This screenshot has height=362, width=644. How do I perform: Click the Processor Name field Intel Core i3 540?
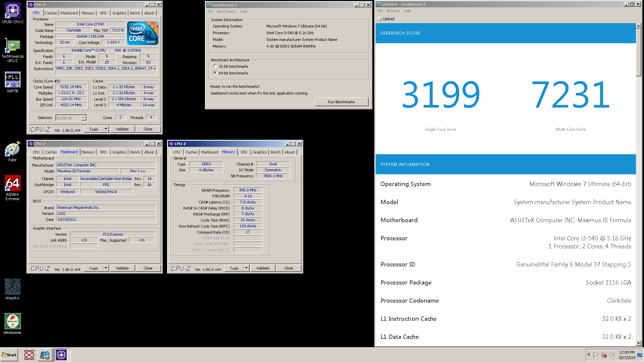[90, 24]
